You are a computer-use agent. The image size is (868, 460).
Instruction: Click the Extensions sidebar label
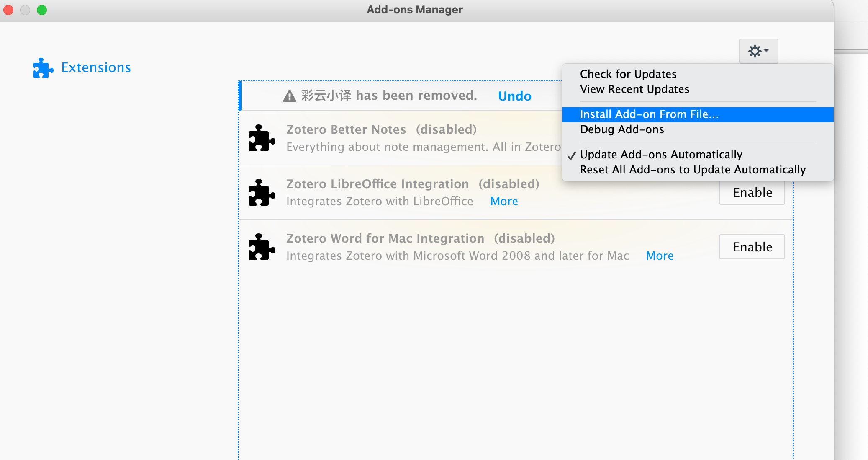96,67
